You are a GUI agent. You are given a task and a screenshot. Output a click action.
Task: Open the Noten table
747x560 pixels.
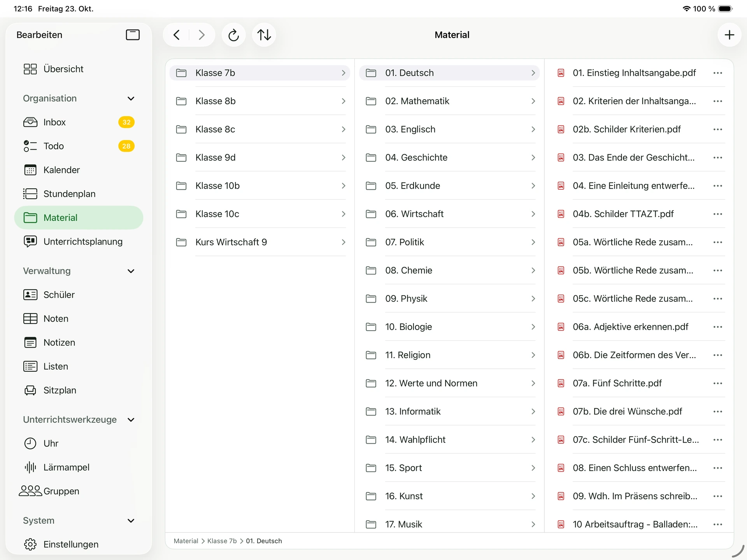click(78, 318)
